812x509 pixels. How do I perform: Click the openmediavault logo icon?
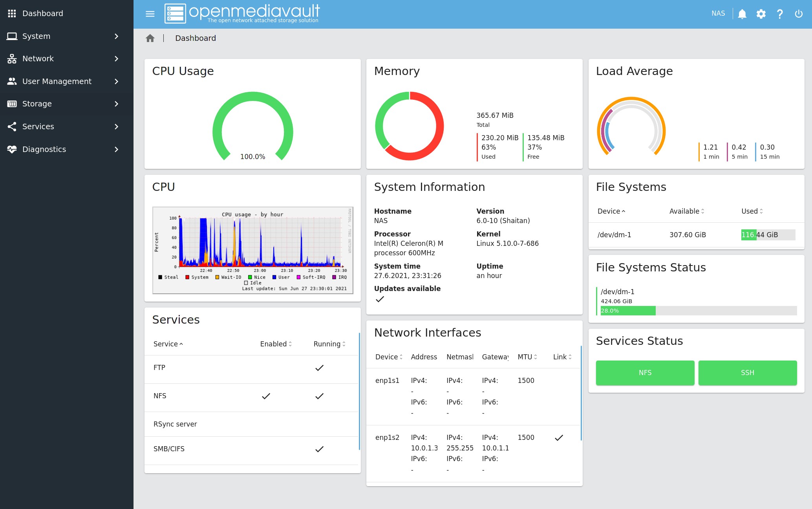(x=175, y=13)
